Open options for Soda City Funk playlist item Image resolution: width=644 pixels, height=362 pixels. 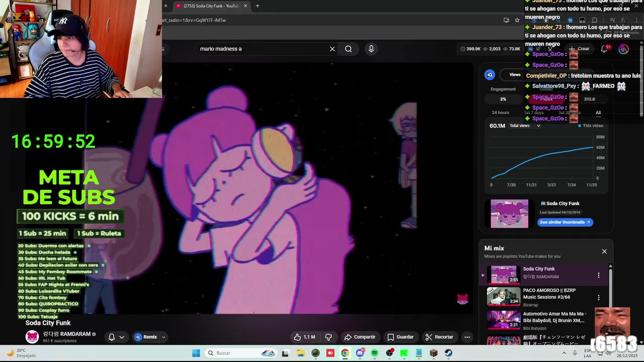(x=599, y=275)
